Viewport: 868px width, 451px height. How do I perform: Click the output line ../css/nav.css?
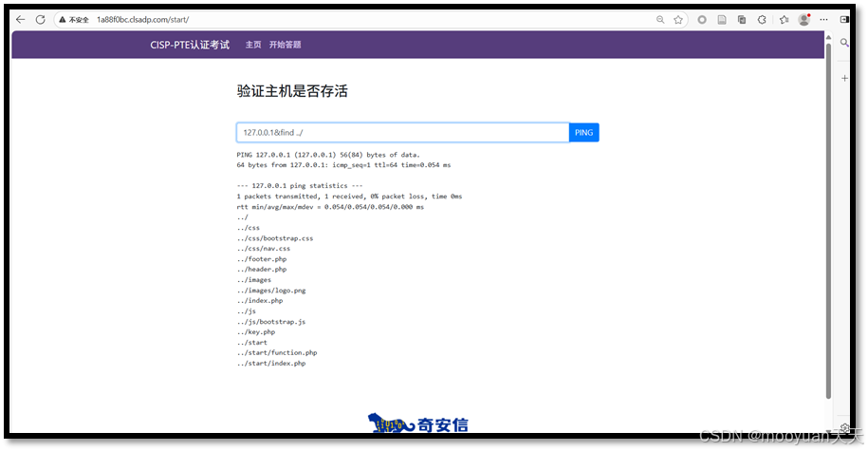[x=264, y=248]
